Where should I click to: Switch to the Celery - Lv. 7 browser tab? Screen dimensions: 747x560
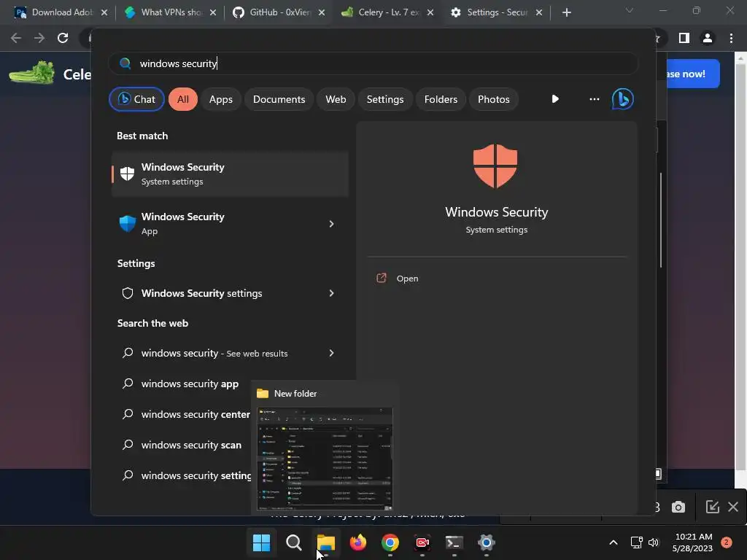click(x=387, y=12)
